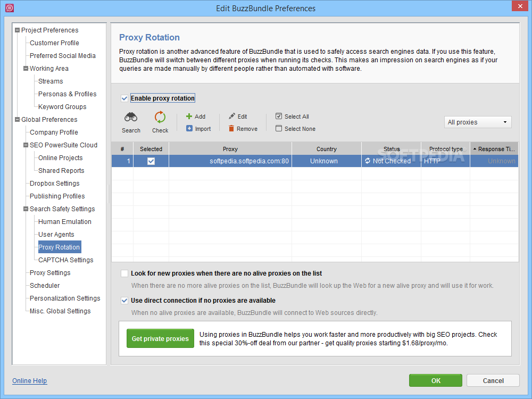Click the Select None empty-box icon

point(279,129)
